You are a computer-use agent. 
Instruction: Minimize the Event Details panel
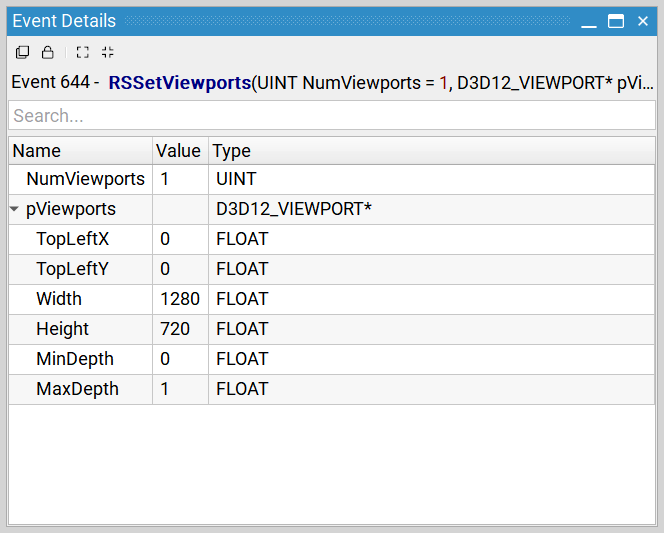pyautogui.click(x=589, y=21)
